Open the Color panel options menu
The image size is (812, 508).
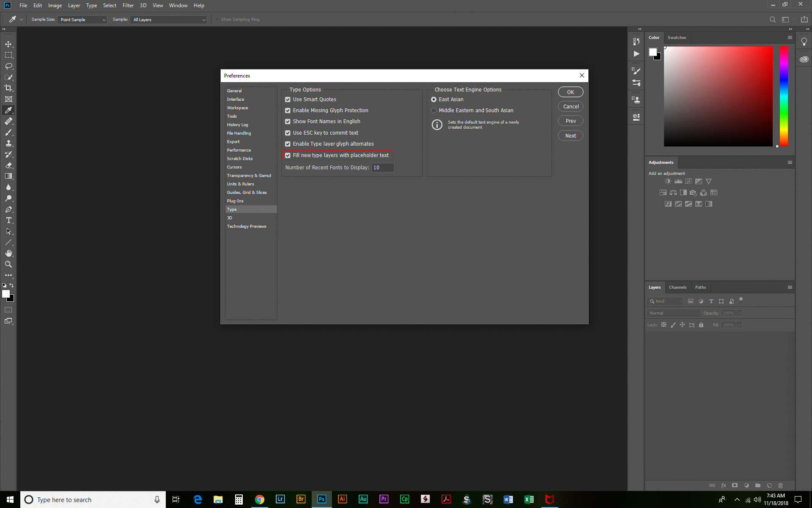pos(790,37)
